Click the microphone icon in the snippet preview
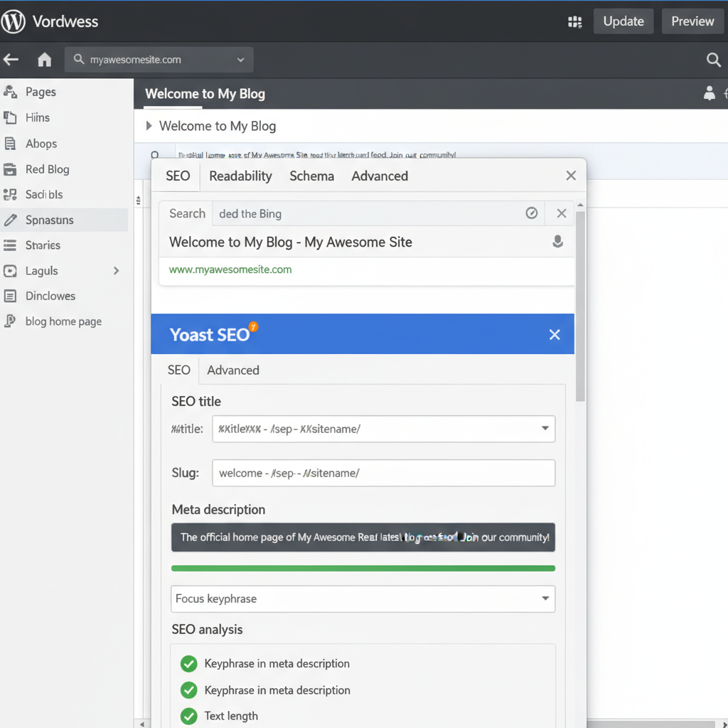Screen dimensions: 728x728 pos(557,242)
